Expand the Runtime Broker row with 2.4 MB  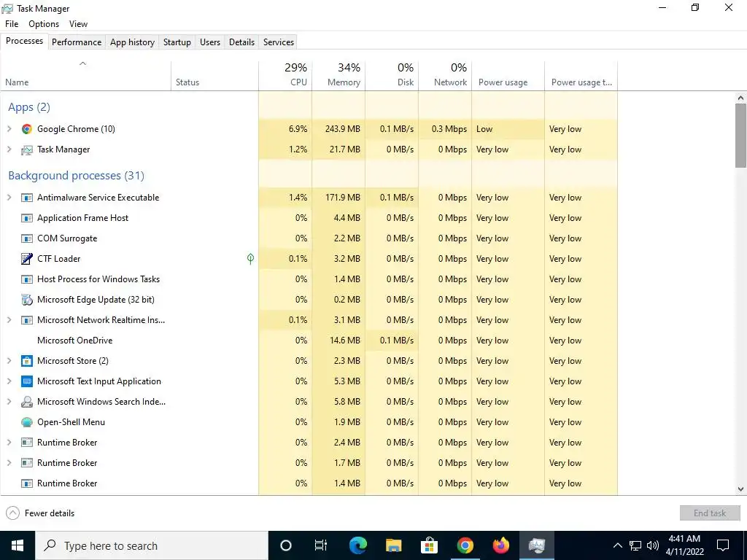(x=9, y=443)
